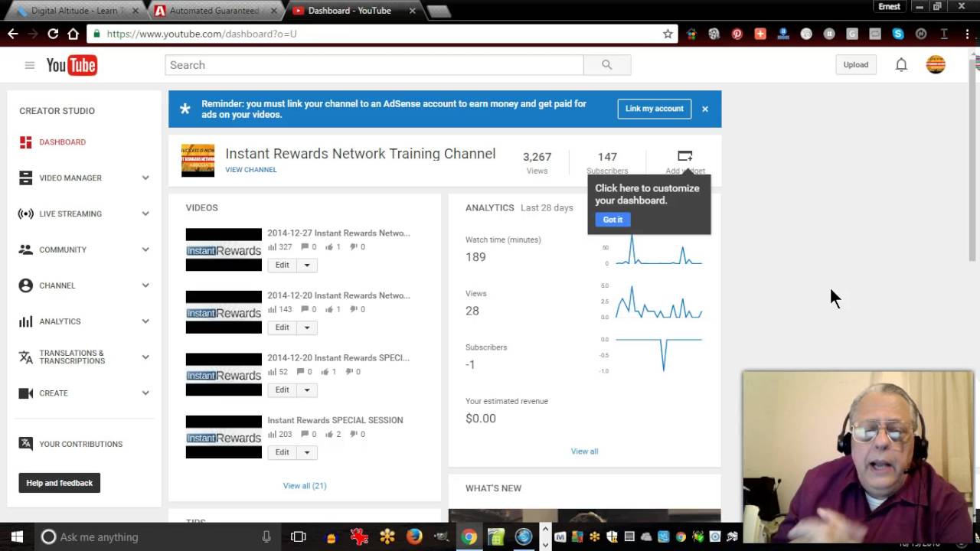980x551 pixels.
Task: Open the account avatar menu
Action: (936, 65)
